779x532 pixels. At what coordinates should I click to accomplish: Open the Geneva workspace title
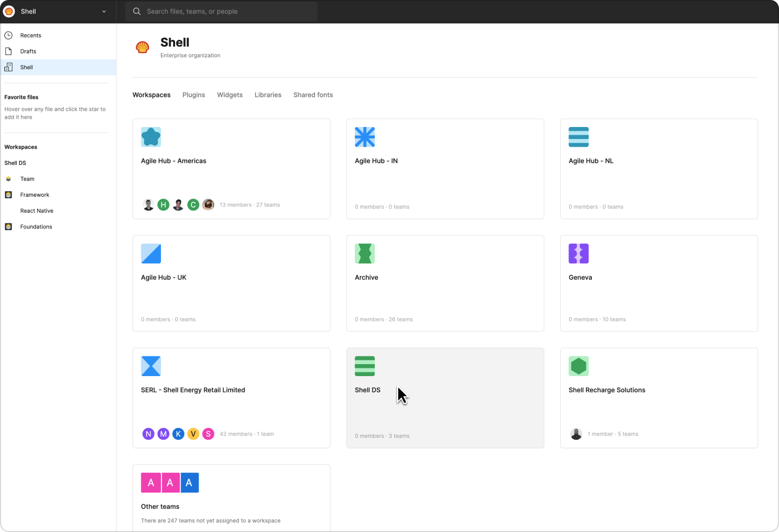tap(580, 277)
